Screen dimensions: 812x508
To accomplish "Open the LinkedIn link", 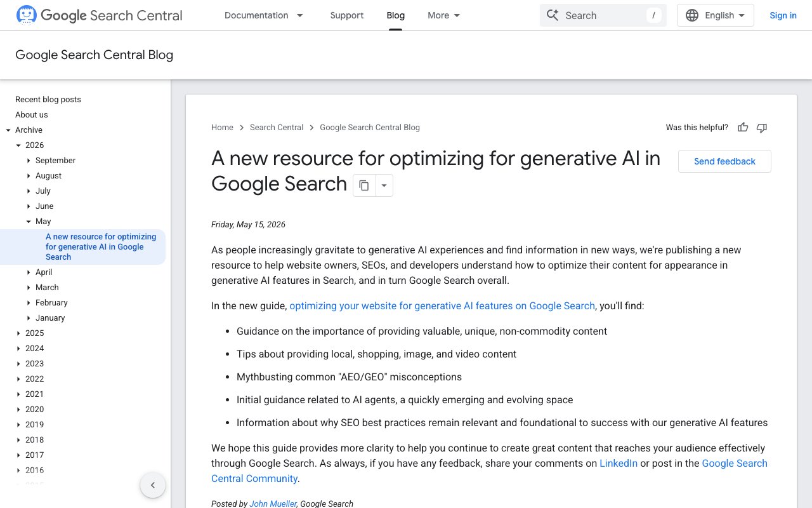I will (x=619, y=464).
